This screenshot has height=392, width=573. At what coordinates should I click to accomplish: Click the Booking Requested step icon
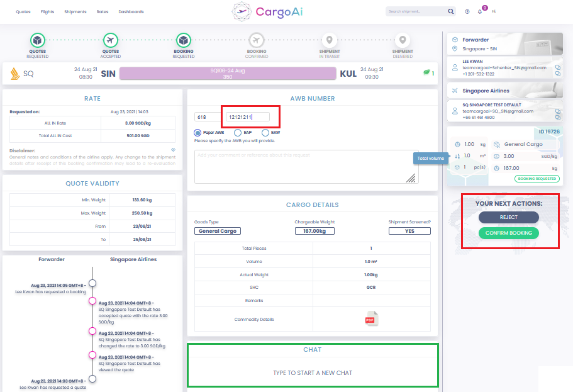184,40
